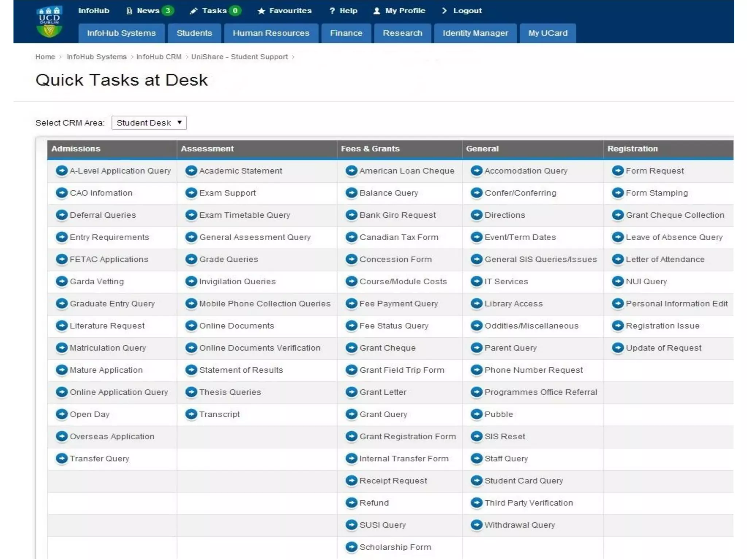Click the arrow icon beside NUI Query
The height and width of the screenshot is (560, 747).
[618, 281]
